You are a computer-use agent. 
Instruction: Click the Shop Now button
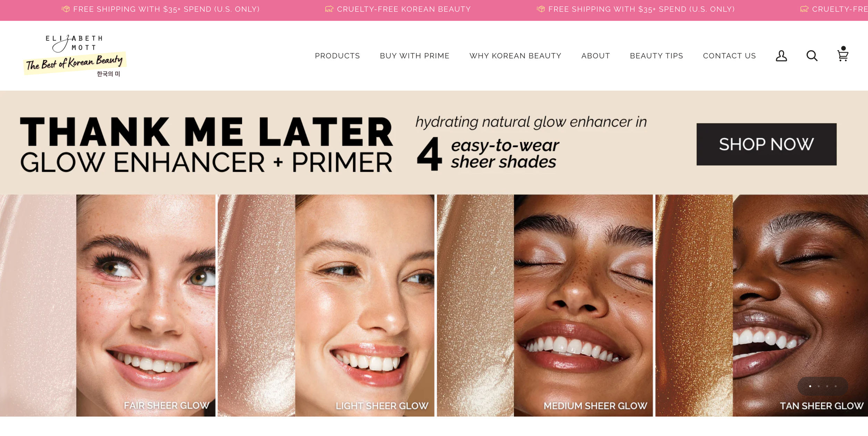click(x=766, y=144)
